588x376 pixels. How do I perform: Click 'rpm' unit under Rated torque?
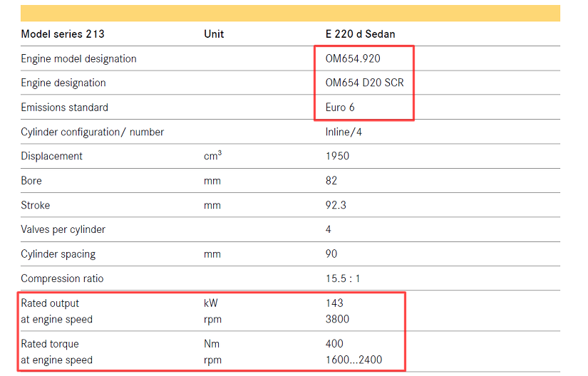point(212,360)
